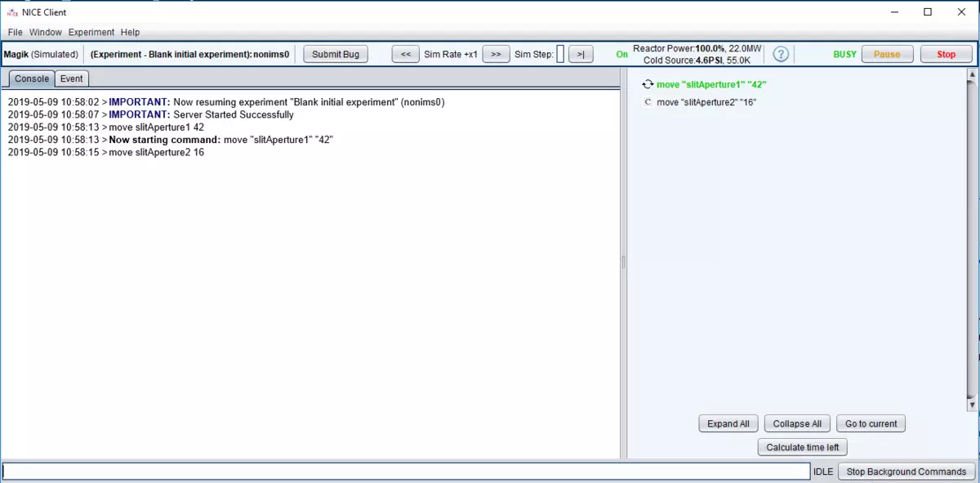Viewport: 980px width, 483px height.
Task: Click the NICE app icon in title bar
Action: pyautogui.click(x=12, y=12)
